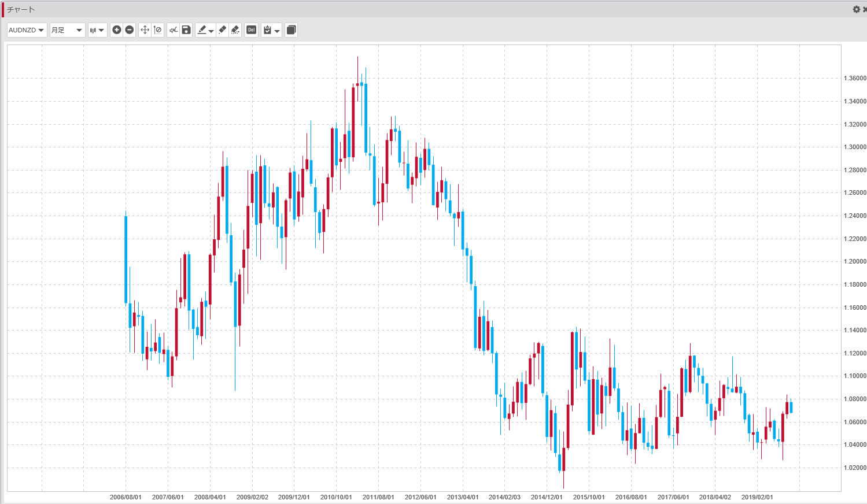Save the chart with floppy disk icon
867x504 pixels.
186,30
